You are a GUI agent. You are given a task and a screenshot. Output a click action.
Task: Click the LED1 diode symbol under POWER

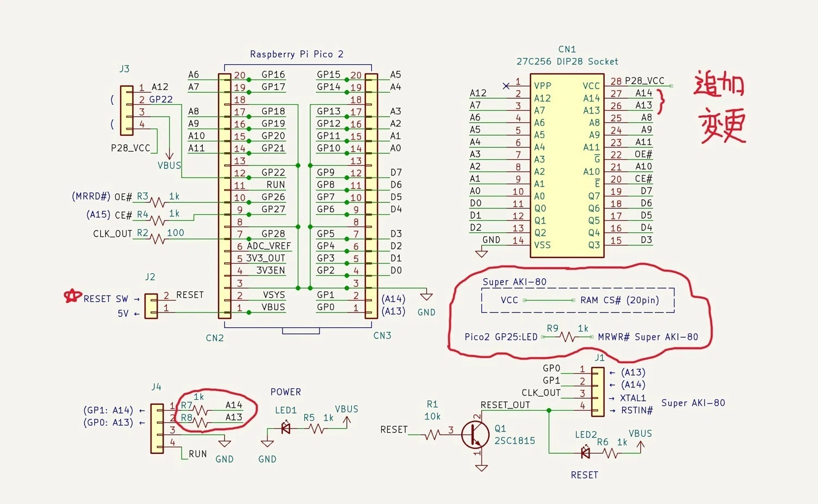pos(285,429)
